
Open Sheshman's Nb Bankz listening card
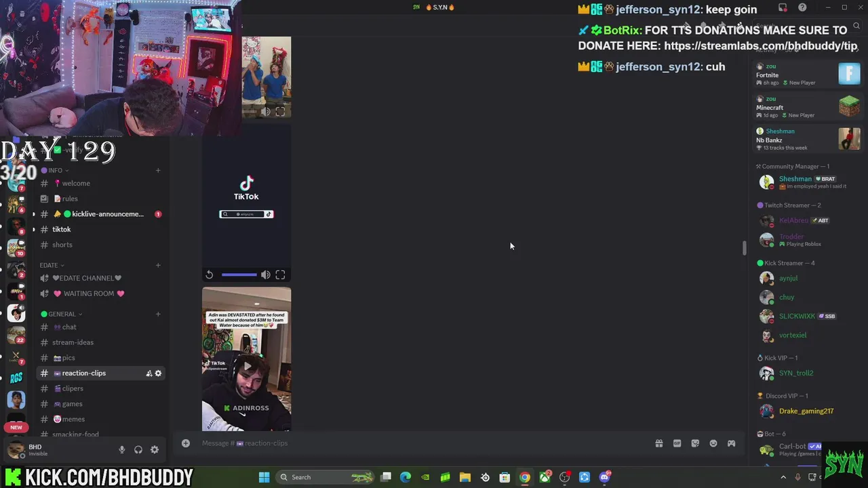tap(808, 139)
